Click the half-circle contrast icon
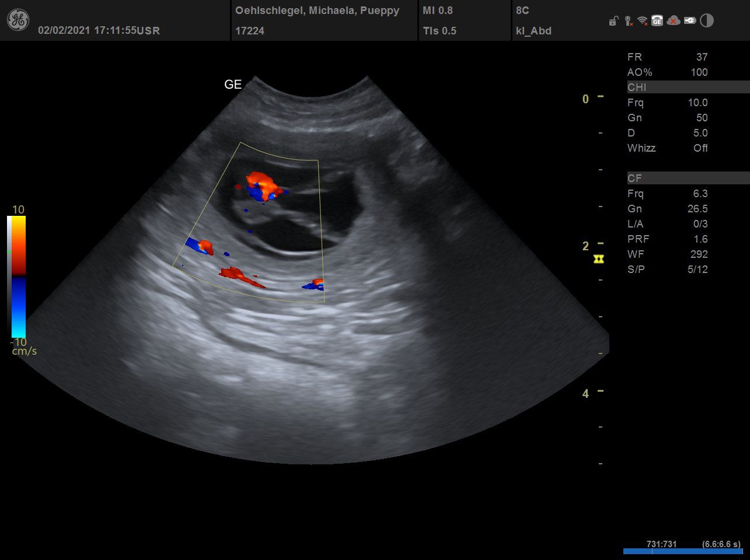The width and height of the screenshot is (750, 560). [707, 21]
